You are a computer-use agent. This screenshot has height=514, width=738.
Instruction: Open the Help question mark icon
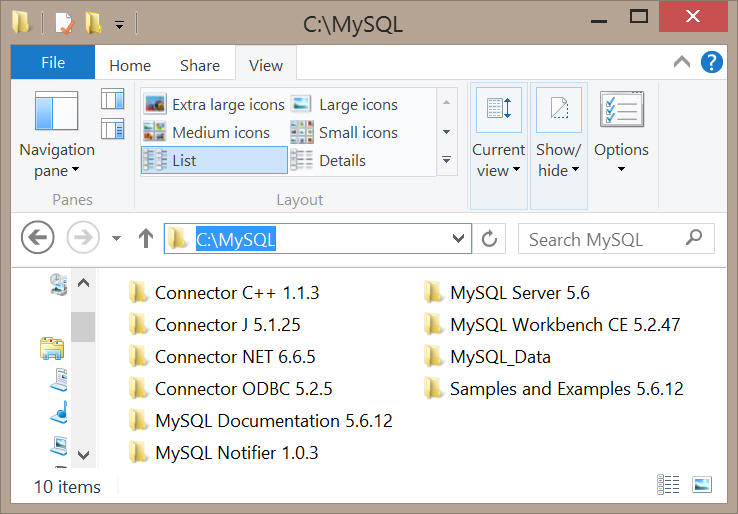coord(712,62)
